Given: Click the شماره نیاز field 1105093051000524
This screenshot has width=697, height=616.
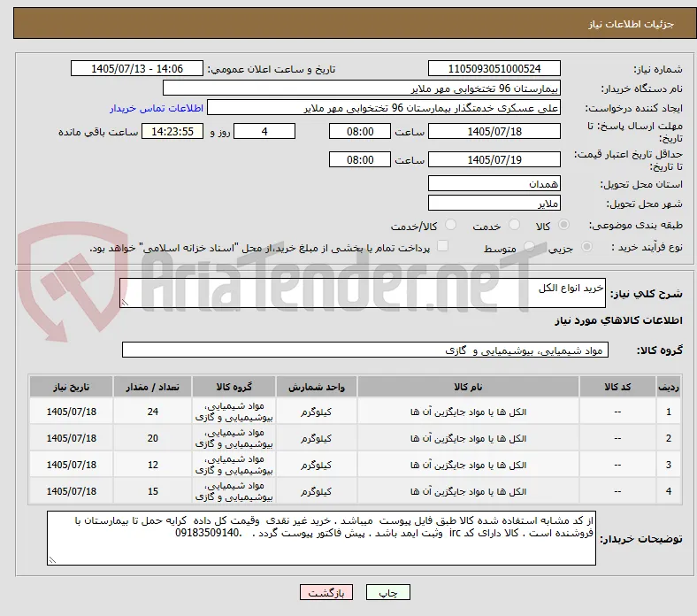Looking at the screenshot, I should [494, 68].
